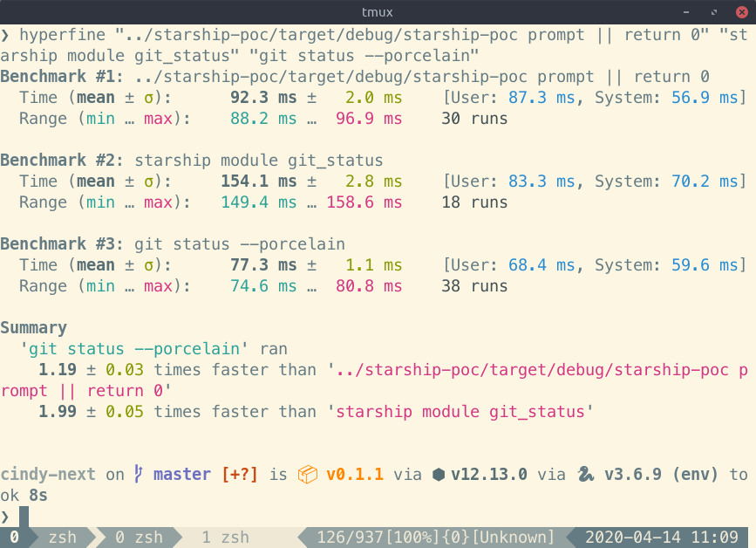Click the package box icon before v0.1.1
The height and width of the screenshot is (548, 756).
[x=307, y=475]
